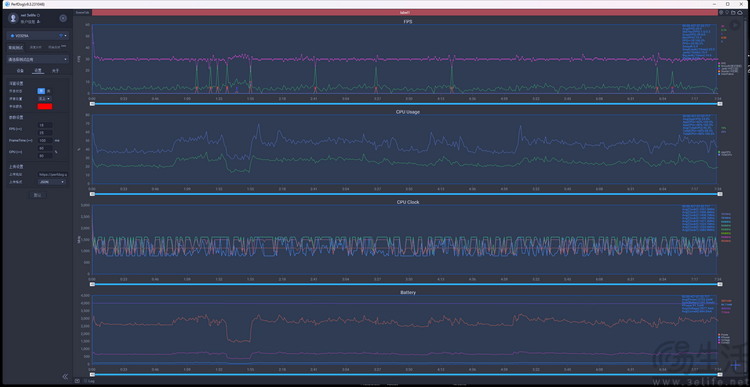This screenshot has width=750, height=387.
Task: Toggle the blue on switch in float settings
Action: click(41, 90)
